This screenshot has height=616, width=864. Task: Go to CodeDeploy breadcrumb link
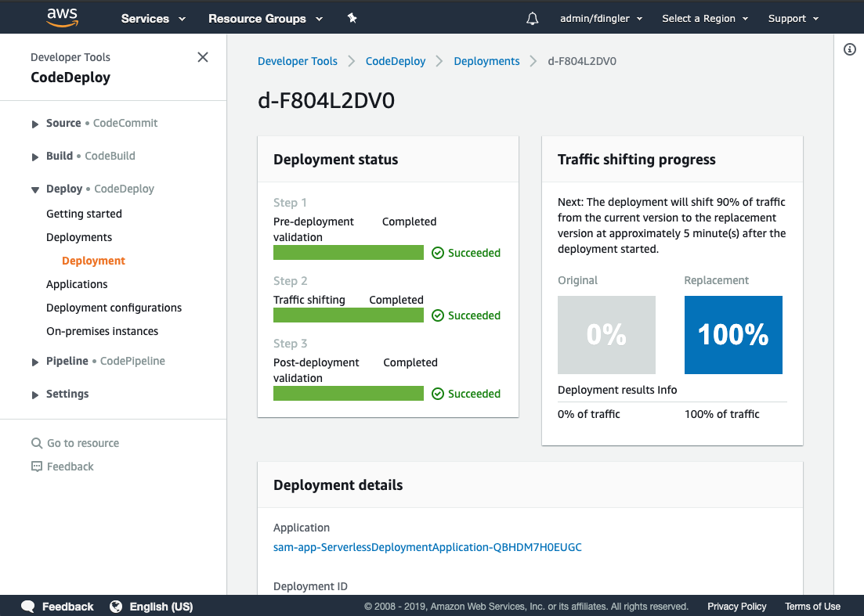395,61
